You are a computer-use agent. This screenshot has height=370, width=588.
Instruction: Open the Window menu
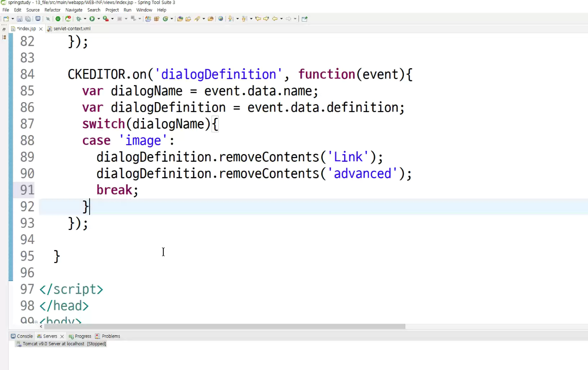pos(144,10)
